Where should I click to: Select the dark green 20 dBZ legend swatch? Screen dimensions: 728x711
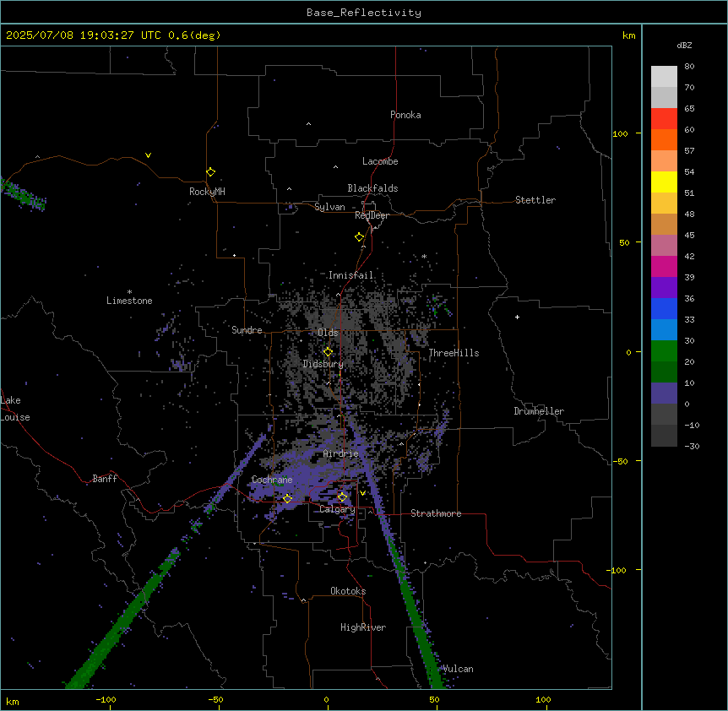pos(664,372)
